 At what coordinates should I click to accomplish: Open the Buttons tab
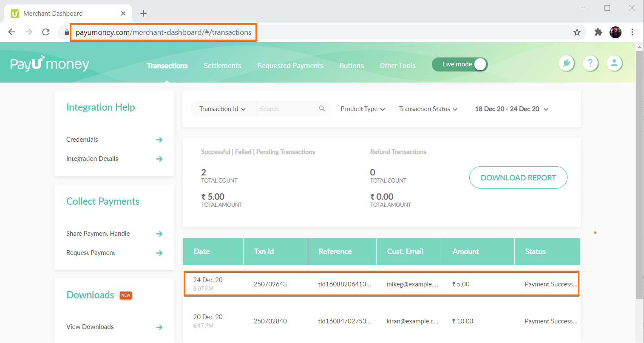[352, 66]
